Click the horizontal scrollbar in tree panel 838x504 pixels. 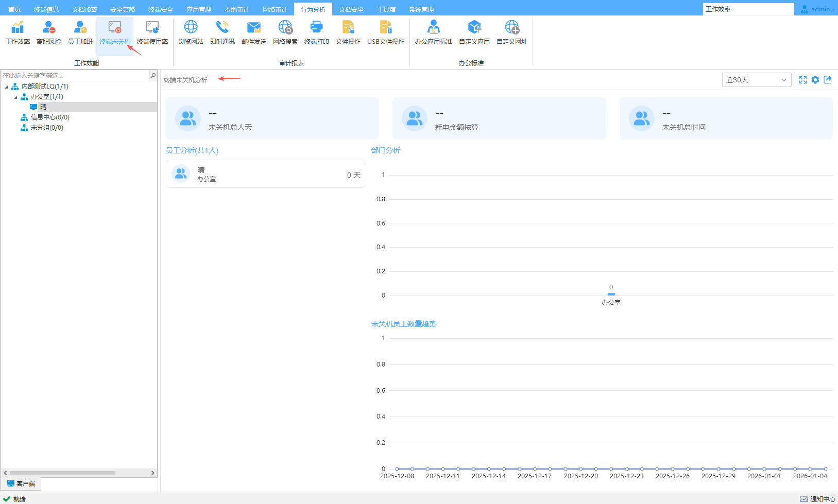click(62, 473)
